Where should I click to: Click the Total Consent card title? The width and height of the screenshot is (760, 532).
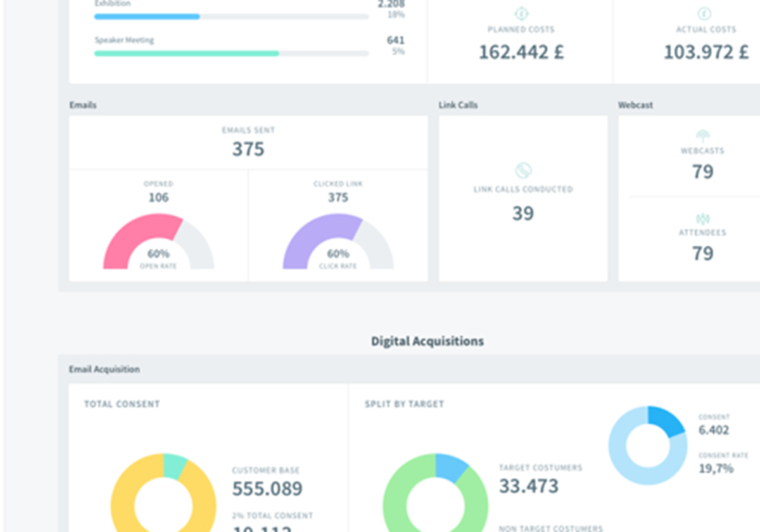(122, 404)
